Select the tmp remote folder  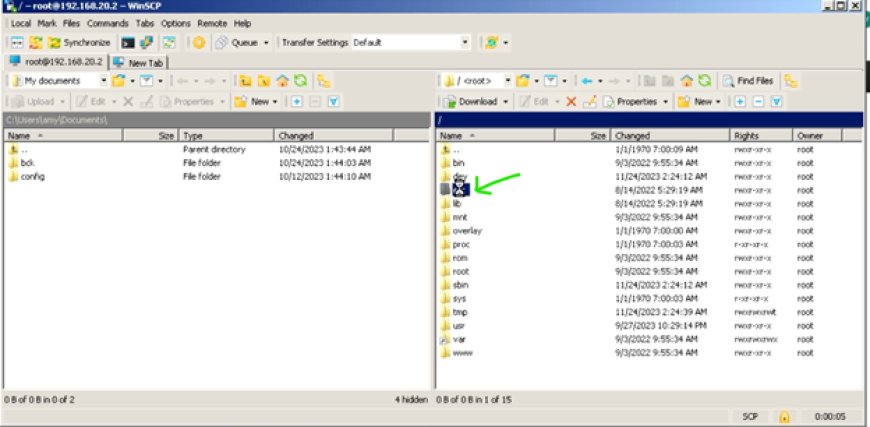pos(459,312)
